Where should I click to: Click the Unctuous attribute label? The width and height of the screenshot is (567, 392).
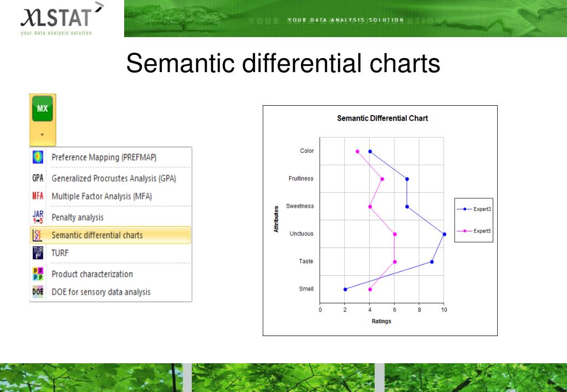(301, 234)
